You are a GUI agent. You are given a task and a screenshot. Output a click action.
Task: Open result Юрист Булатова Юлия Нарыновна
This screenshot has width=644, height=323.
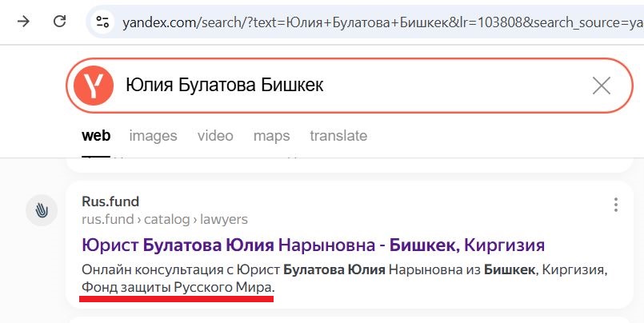point(314,245)
